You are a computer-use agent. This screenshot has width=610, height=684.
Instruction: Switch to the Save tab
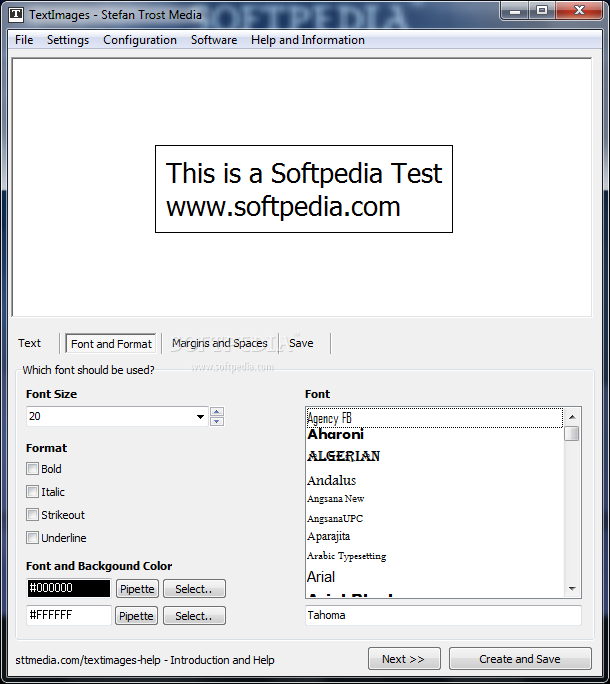pyautogui.click(x=301, y=343)
